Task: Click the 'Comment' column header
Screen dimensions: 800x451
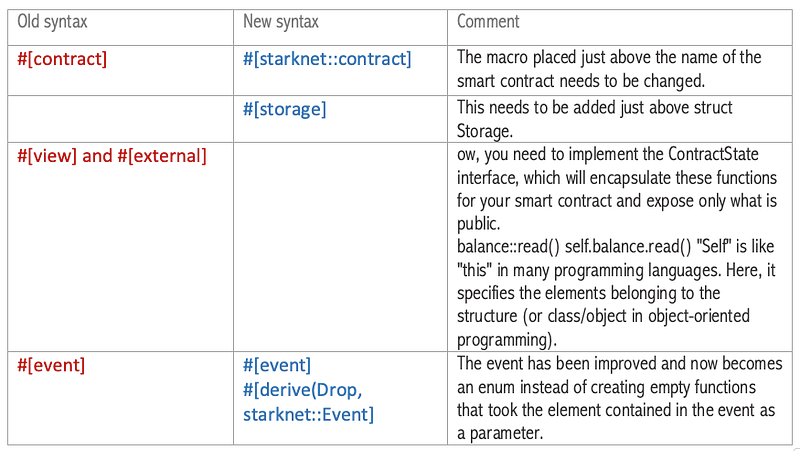Action: click(488, 21)
